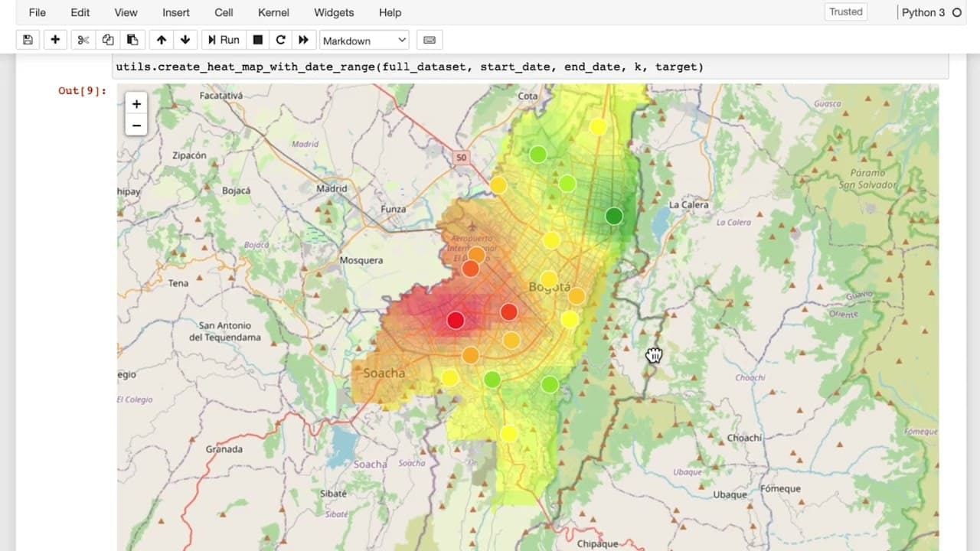Zoom in on the map with plus button

click(x=136, y=104)
